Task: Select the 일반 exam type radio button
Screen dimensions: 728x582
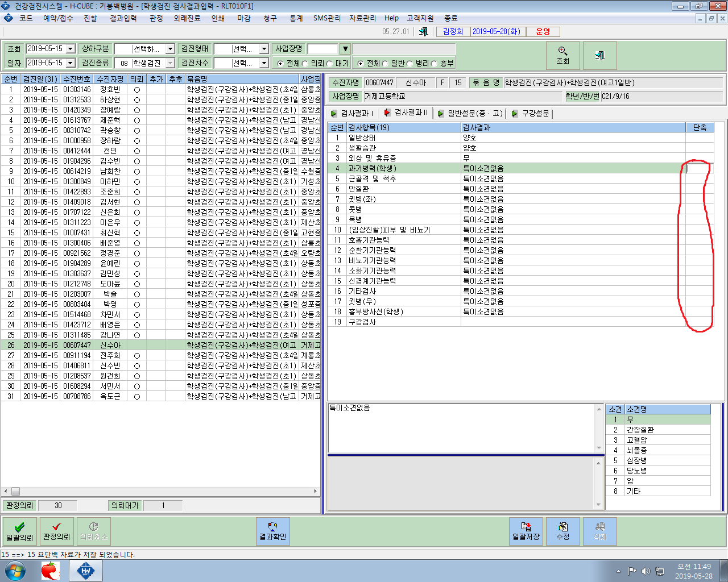Action: click(x=385, y=64)
